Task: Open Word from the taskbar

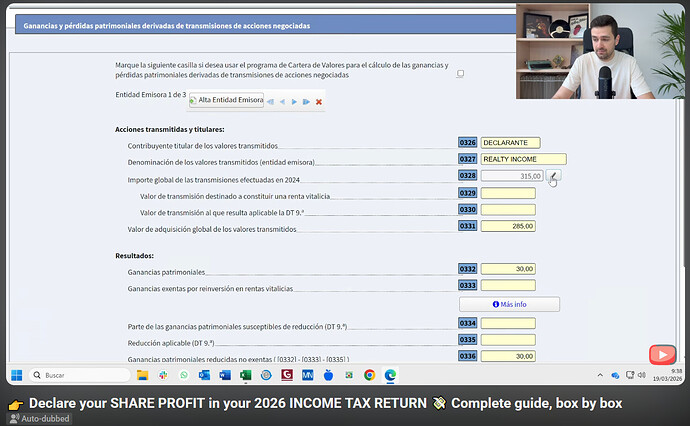Action: pos(225,375)
